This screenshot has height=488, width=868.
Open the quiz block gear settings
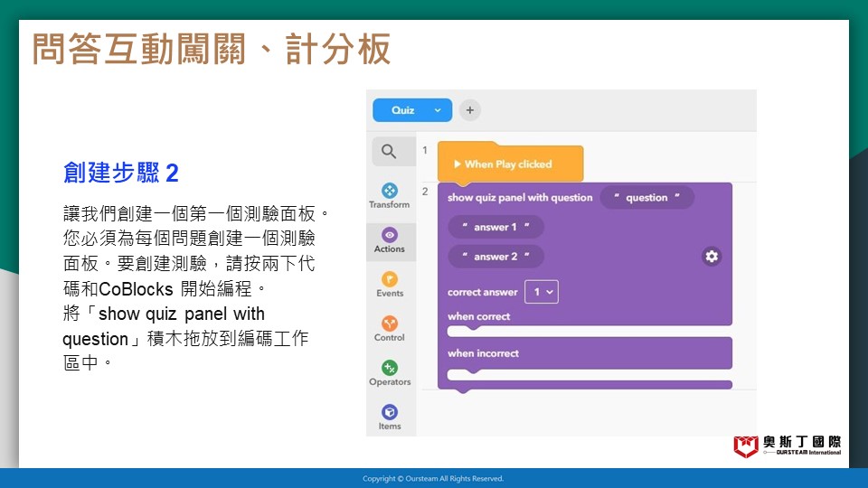(712, 256)
